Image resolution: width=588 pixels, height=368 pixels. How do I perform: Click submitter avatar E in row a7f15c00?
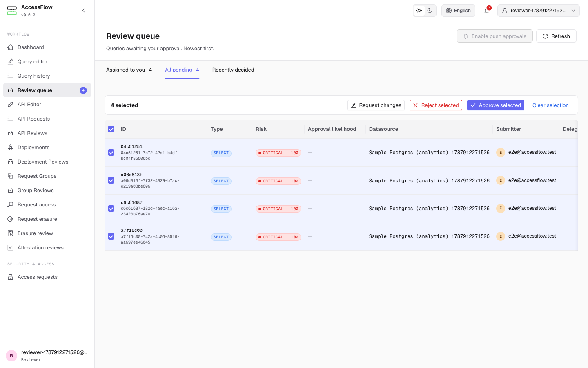[x=501, y=236]
